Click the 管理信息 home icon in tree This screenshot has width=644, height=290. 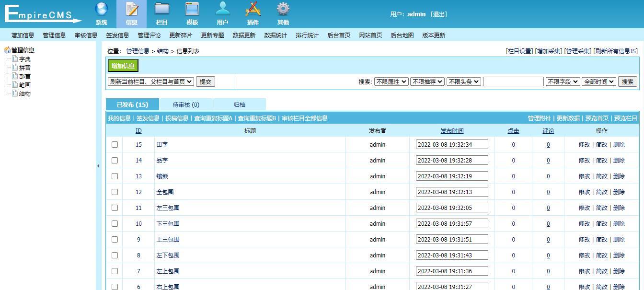point(7,50)
